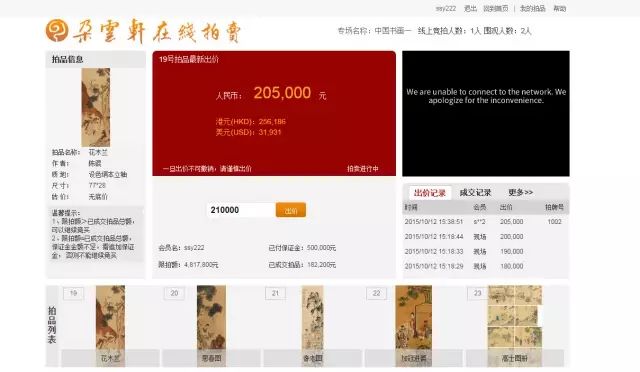Viewport: 640px width, 372px height.
Task: Click the Duoyunxuan auction logo
Action: [143, 31]
